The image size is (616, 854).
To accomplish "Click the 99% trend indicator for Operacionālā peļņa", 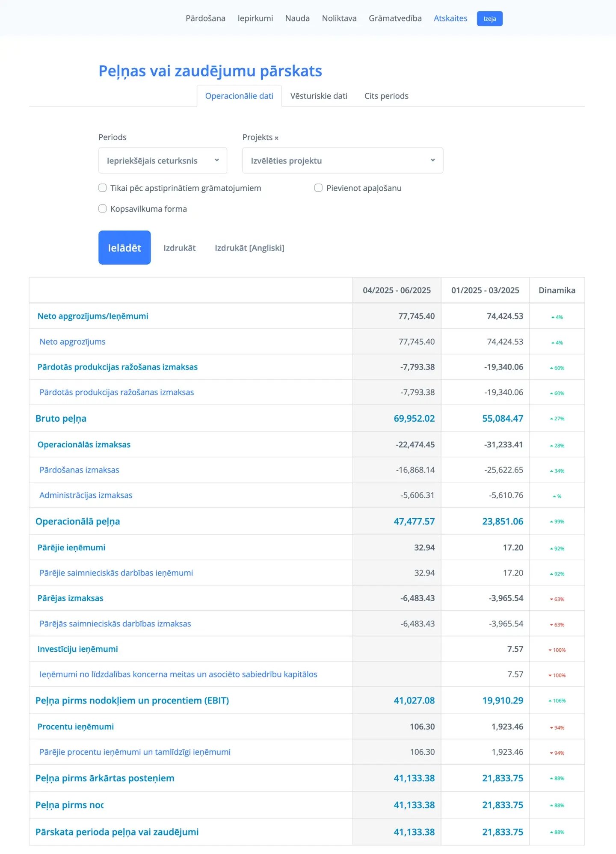I will [x=557, y=522].
